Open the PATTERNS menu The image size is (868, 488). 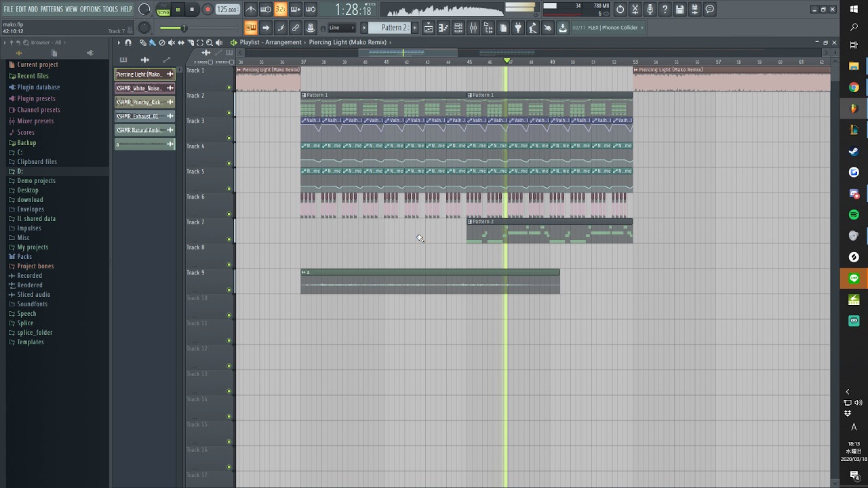click(x=52, y=9)
